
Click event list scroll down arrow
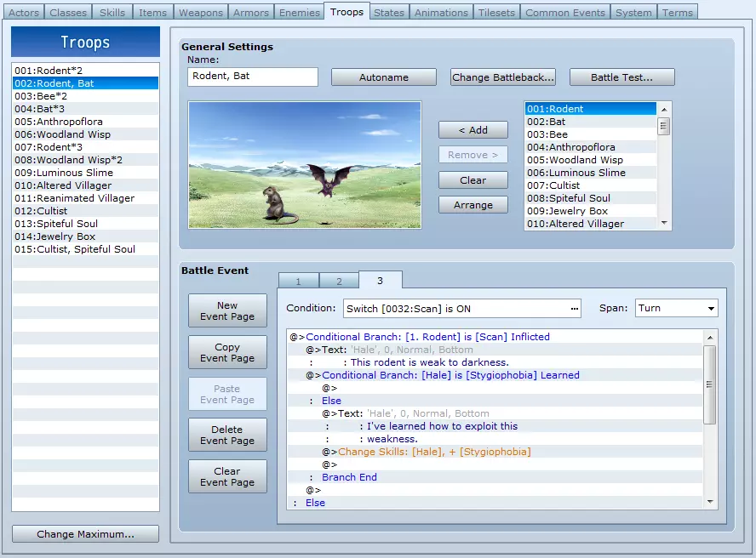[x=710, y=502]
